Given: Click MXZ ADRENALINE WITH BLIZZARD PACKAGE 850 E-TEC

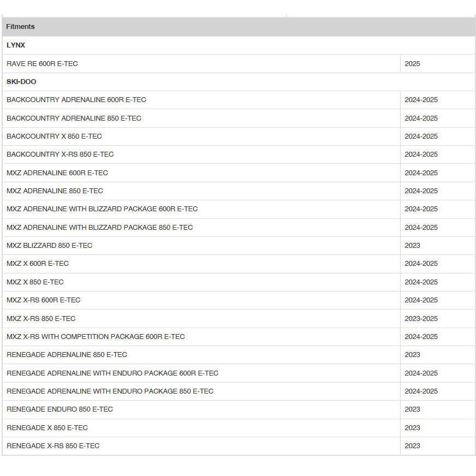Looking at the screenshot, I should [99, 228].
